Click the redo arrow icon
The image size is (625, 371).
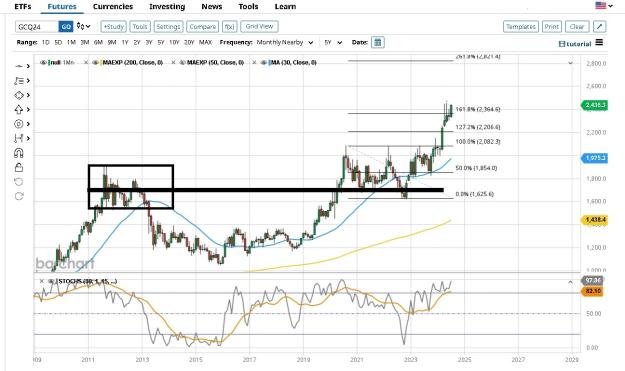point(19,196)
